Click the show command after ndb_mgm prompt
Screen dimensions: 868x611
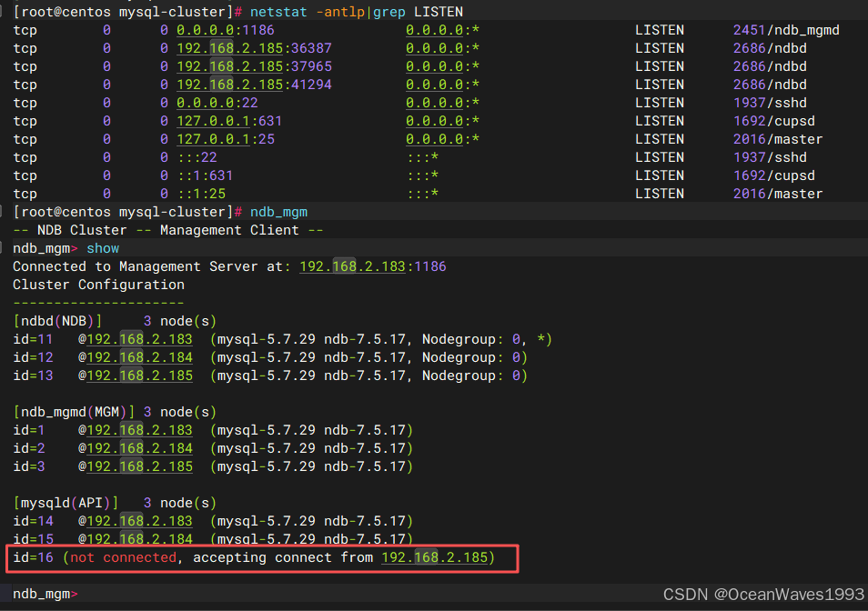point(103,249)
